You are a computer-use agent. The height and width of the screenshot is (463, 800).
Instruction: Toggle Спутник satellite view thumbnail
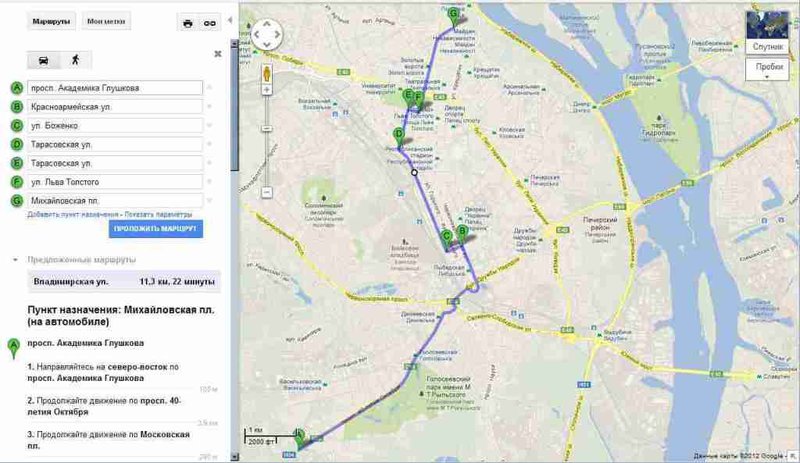[767, 31]
